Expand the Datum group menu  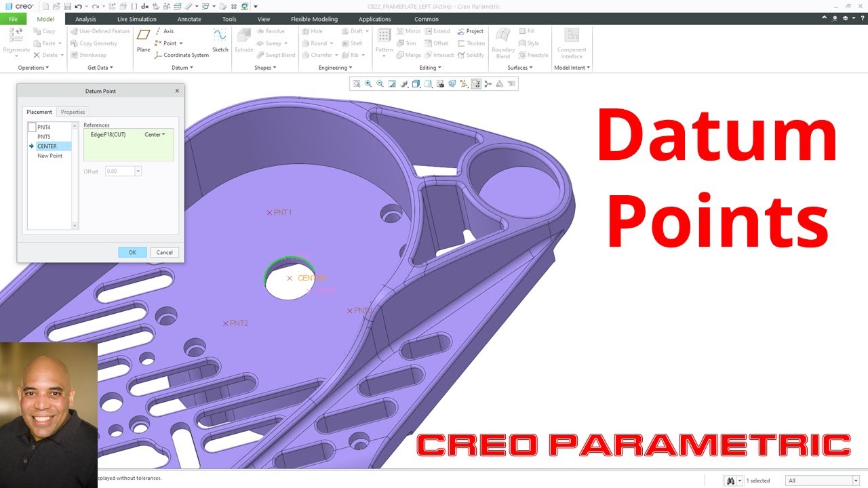(182, 68)
